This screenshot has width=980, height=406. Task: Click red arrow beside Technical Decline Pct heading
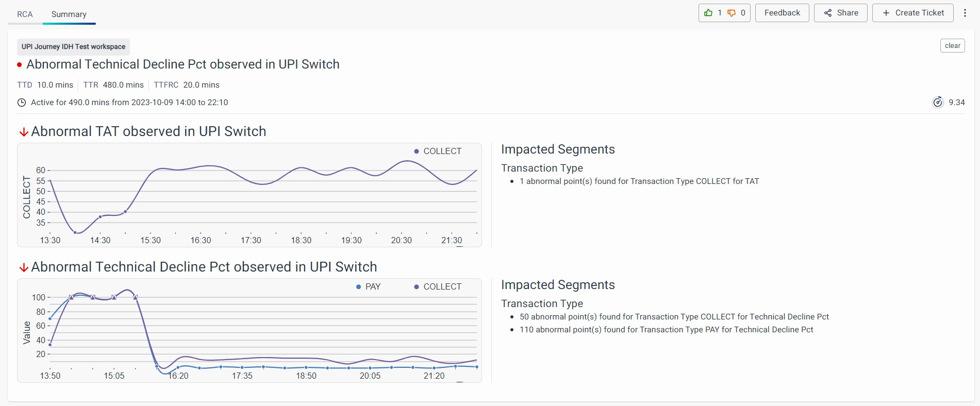[x=24, y=267]
